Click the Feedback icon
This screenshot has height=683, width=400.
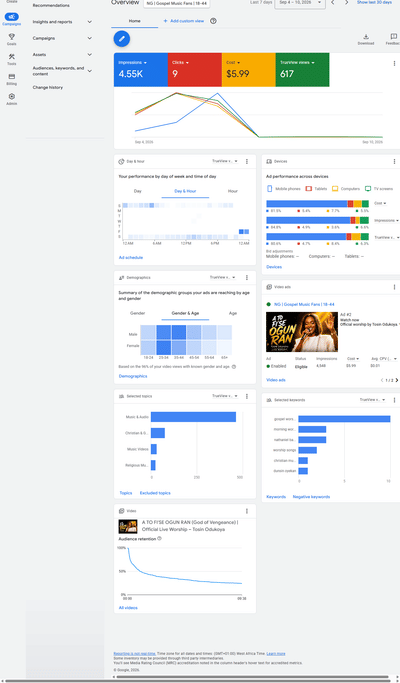394,37
